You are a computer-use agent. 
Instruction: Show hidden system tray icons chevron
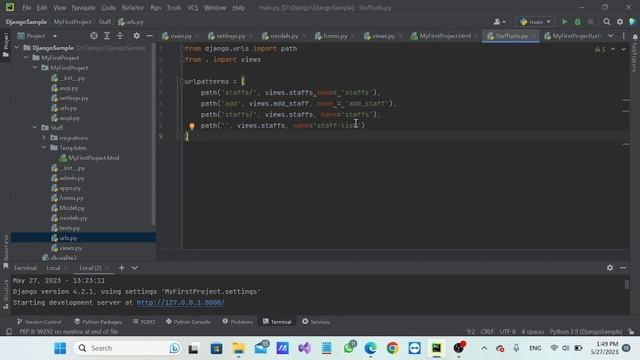point(484,348)
